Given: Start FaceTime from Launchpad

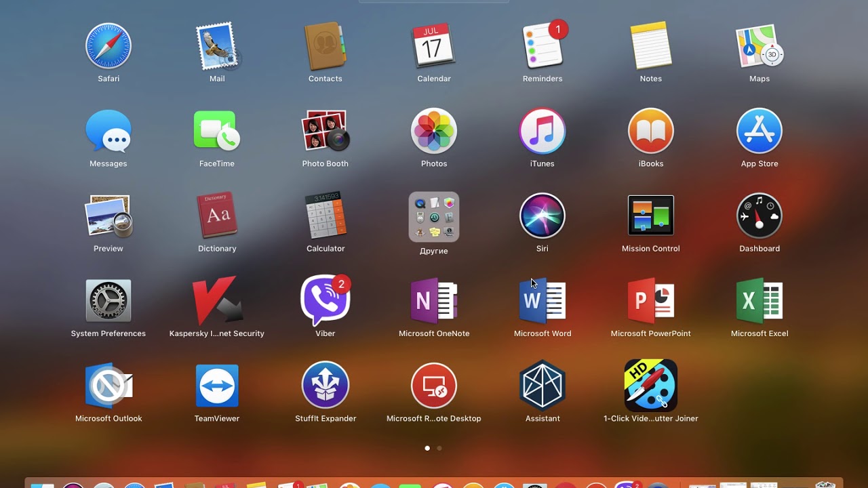Looking at the screenshot, I should [217, 131].
